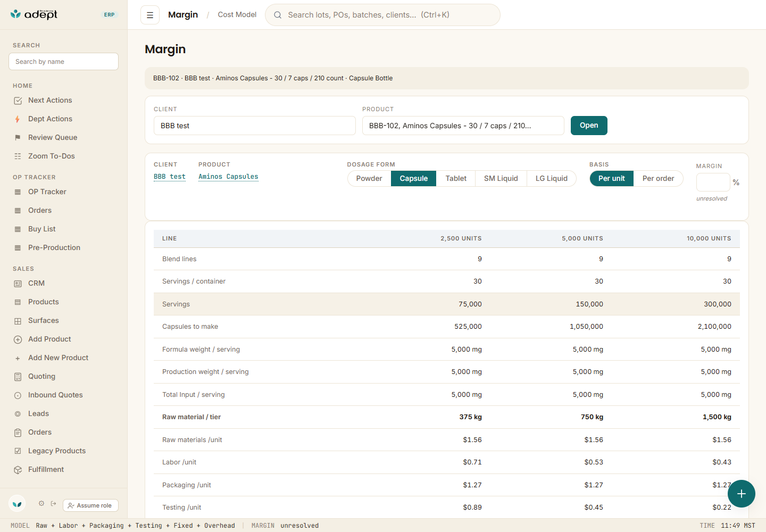Toggle the hamburger sidebar menu icon
Screen dimensions: 766x532
150,15
